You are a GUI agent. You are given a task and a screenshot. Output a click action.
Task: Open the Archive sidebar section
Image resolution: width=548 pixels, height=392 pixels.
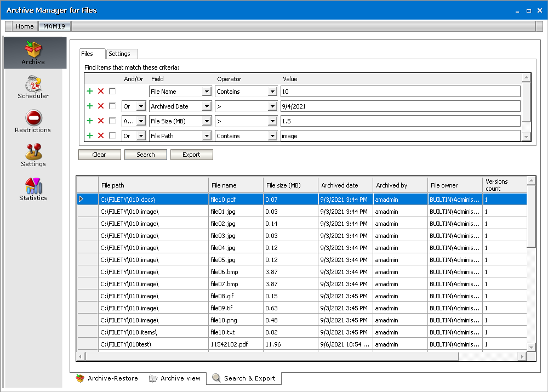coord(34,53)
